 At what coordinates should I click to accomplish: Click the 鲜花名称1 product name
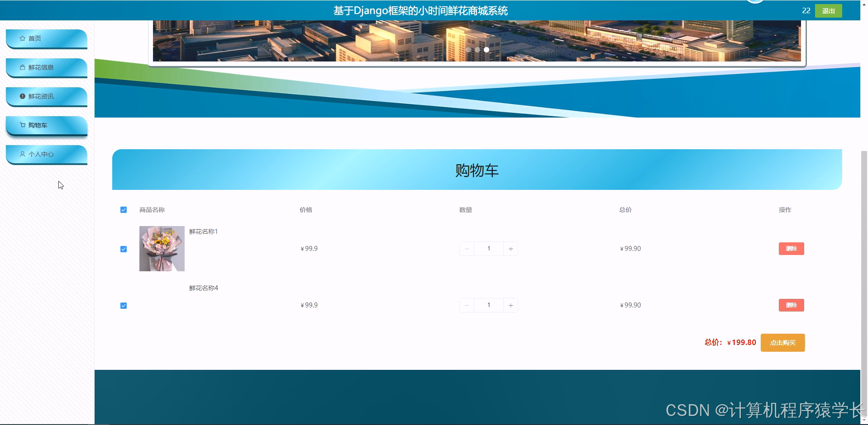click(x=204, y=231)
